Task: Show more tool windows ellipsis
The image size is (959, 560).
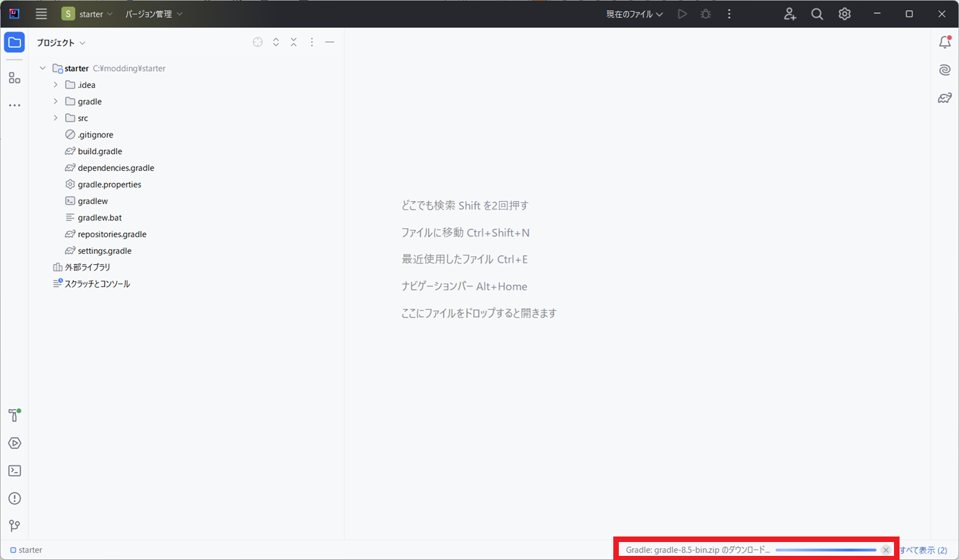Action: [15, 105]
